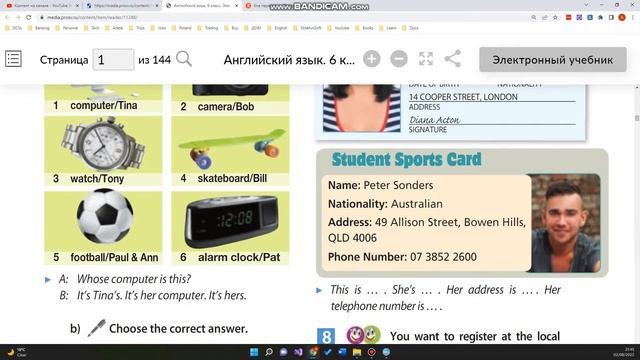This screenshot has width=640, height=360.
Task: Open the table of contents list icon
Action: coord(13,59)
